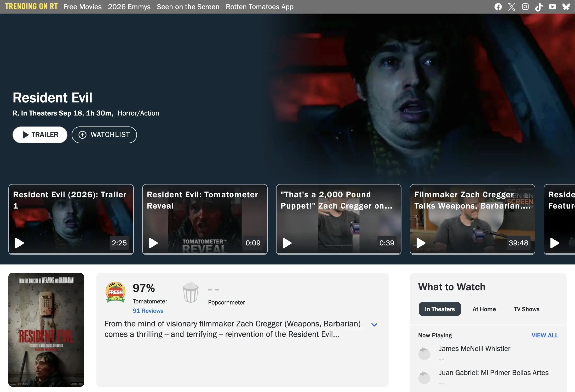The image size is (575, 392).
Task: Switch to the TV Shows tab
Action: 527,309
